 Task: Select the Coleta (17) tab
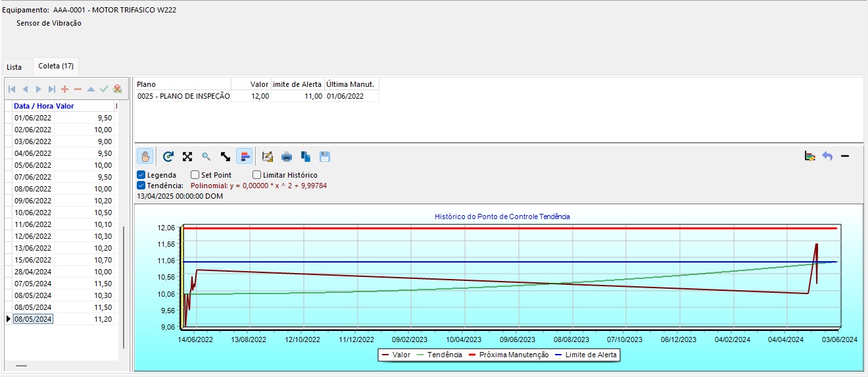pyautogui.click(x=56, y=66)
